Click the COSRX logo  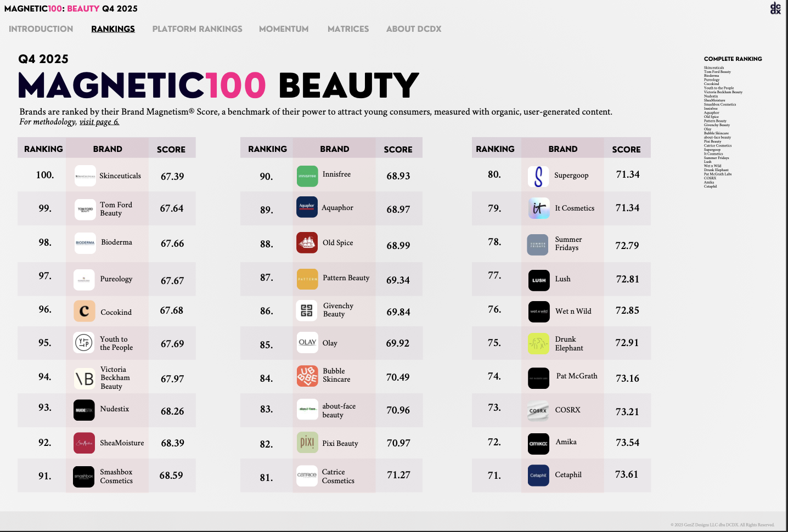tap(538, 411)
